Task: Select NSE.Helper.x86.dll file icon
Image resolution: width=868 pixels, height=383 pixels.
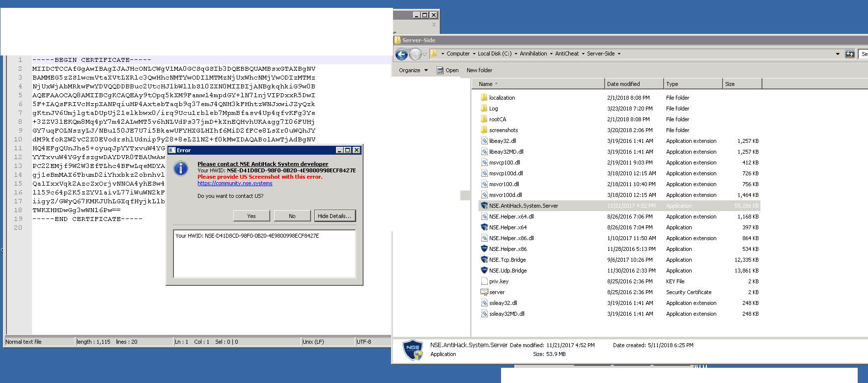Action: [x=484, y=238]
